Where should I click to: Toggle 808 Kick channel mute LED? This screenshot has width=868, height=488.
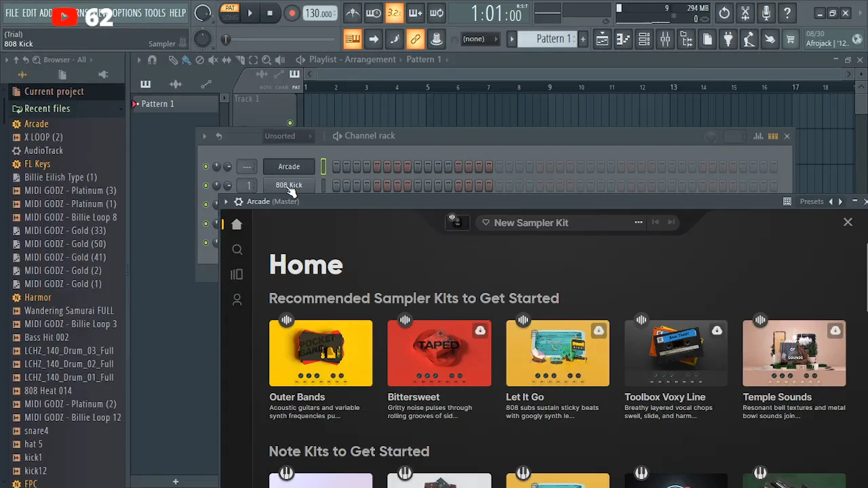[x=205, y=185]
